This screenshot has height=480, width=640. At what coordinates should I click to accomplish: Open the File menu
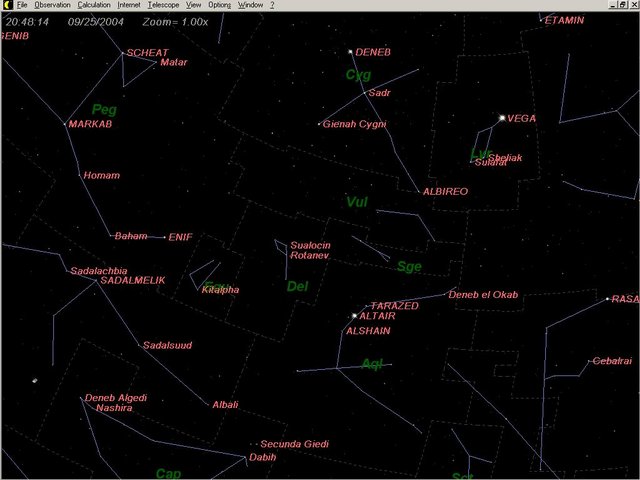pyautogui.click(x=21, y=5)
